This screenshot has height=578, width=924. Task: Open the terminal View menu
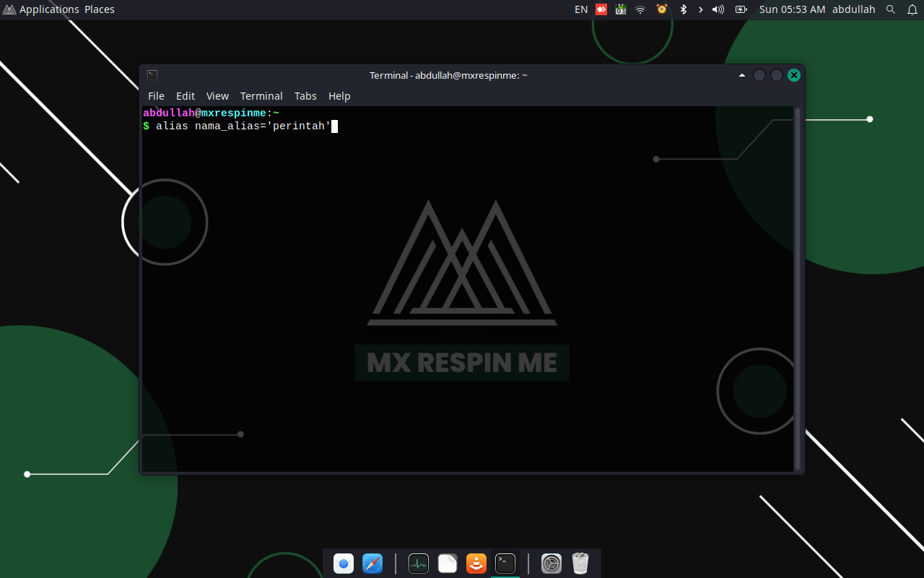[x=217, y=96]
